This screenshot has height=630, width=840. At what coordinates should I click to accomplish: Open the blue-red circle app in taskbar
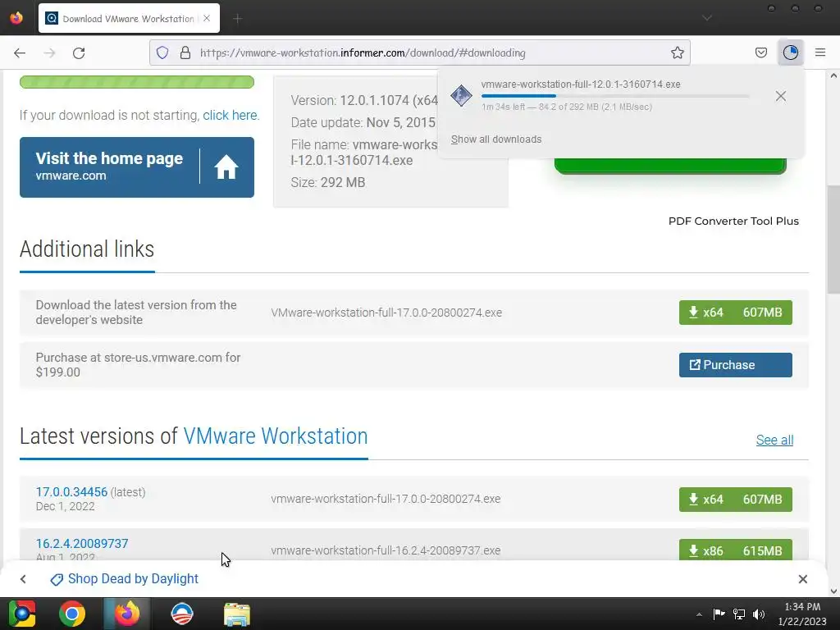click(182, 614)
